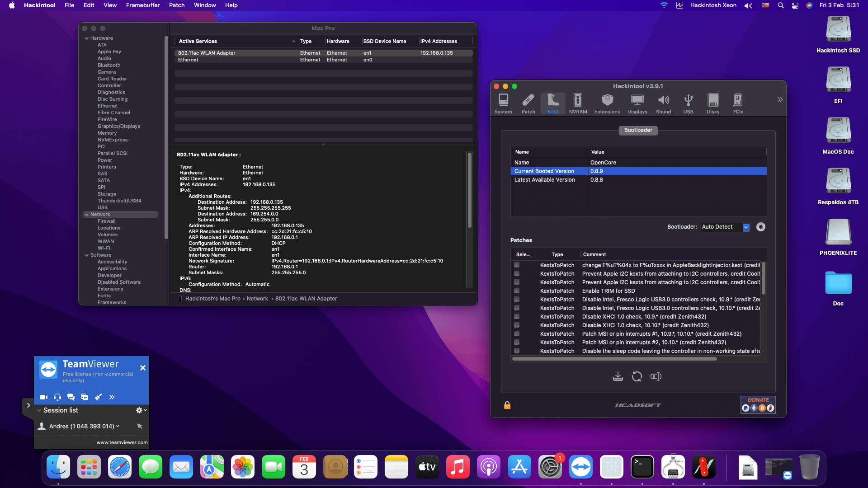
Task: Check USB3.0 controllers check 10.9.* patch checkbox
Action: [x=517, y=300]
